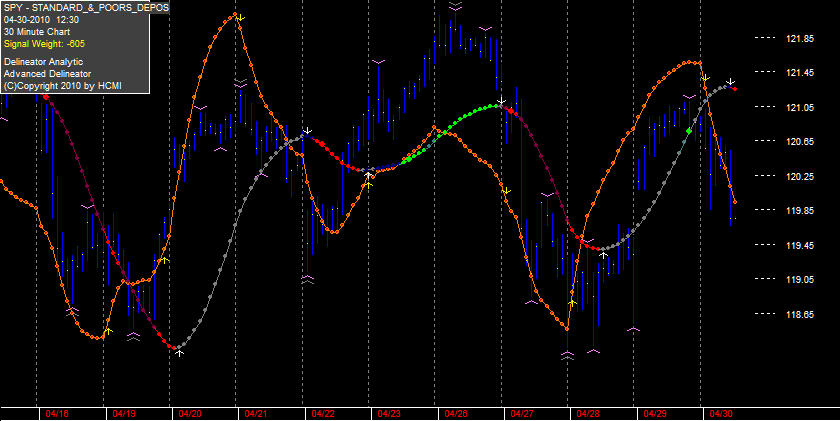This screenshot has width=840, height=421.
Task: Click the 121.85 price level label
Action: [x=800, y=39]
